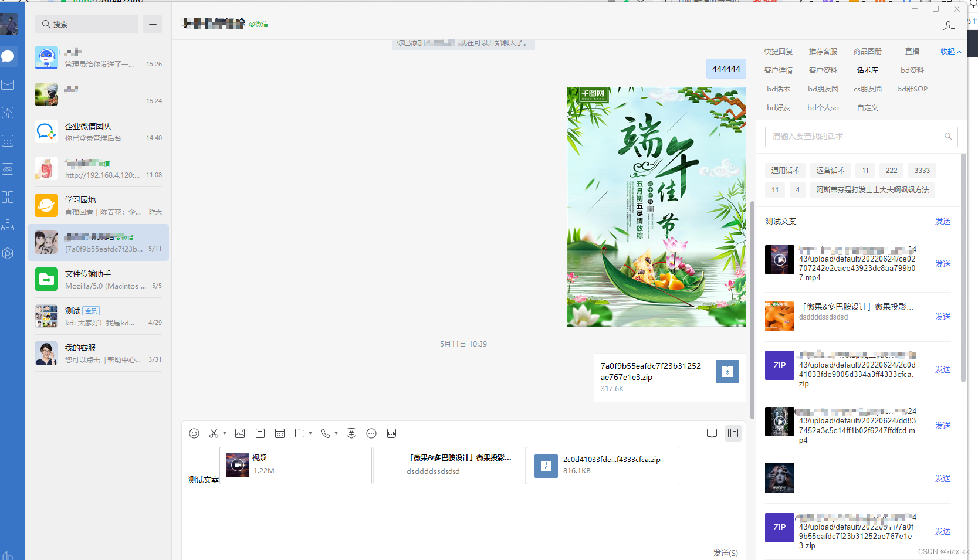
Task: Switch to 客户详情 tab
Action: (x=779, y=70)
